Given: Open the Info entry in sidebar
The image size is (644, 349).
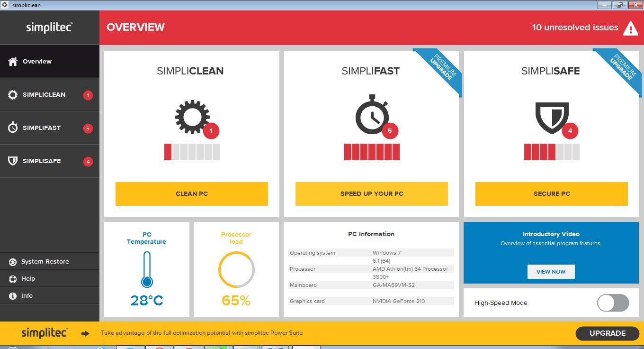Looking at the screenshot, I should 50,296.
